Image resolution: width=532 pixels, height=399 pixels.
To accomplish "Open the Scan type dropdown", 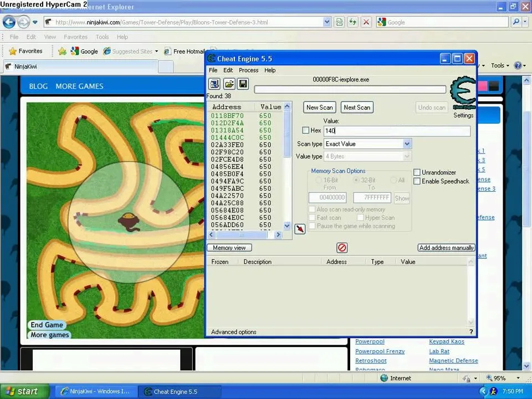I will 407,144.
